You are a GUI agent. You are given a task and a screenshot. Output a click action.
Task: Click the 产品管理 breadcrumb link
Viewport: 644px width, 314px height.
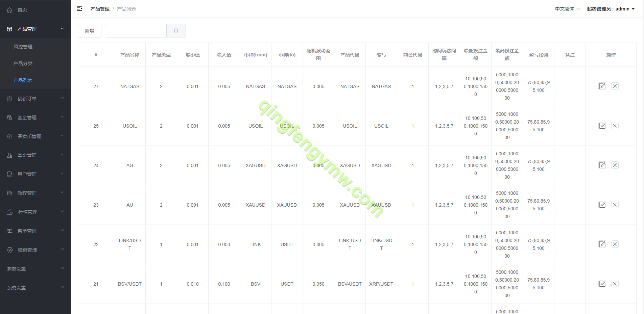pos(100,9)
